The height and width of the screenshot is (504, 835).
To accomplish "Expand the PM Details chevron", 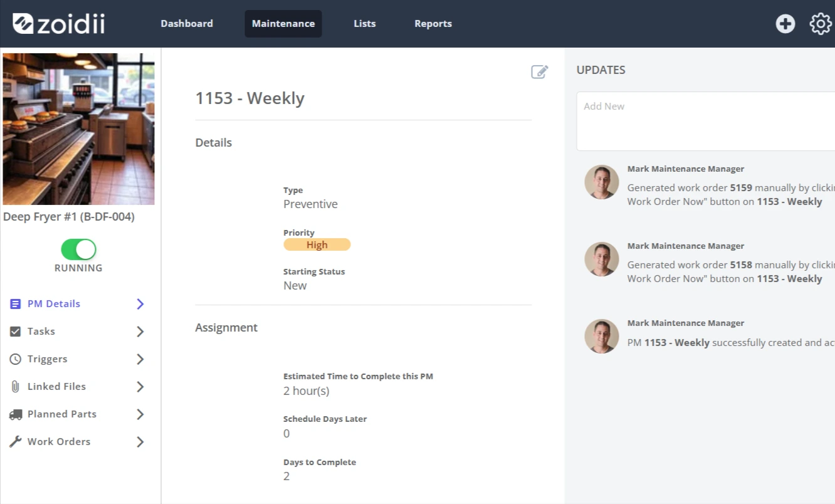I will (x=140, y=303).
